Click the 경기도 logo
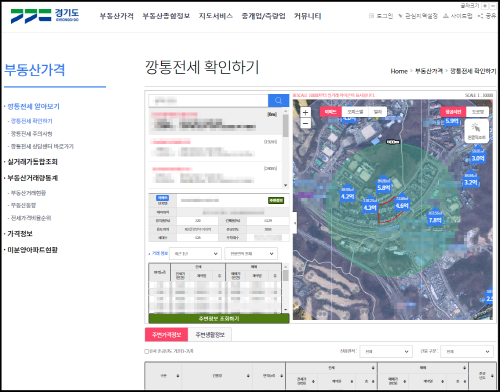The image size is (500, 392). (x=44, y=15)
